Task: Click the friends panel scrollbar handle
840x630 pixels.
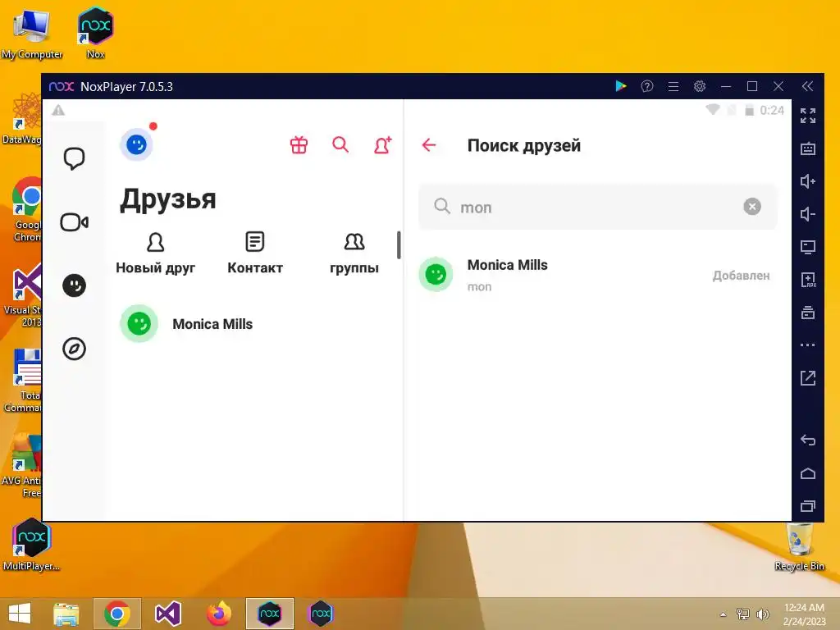Action: tap(399, 244)
